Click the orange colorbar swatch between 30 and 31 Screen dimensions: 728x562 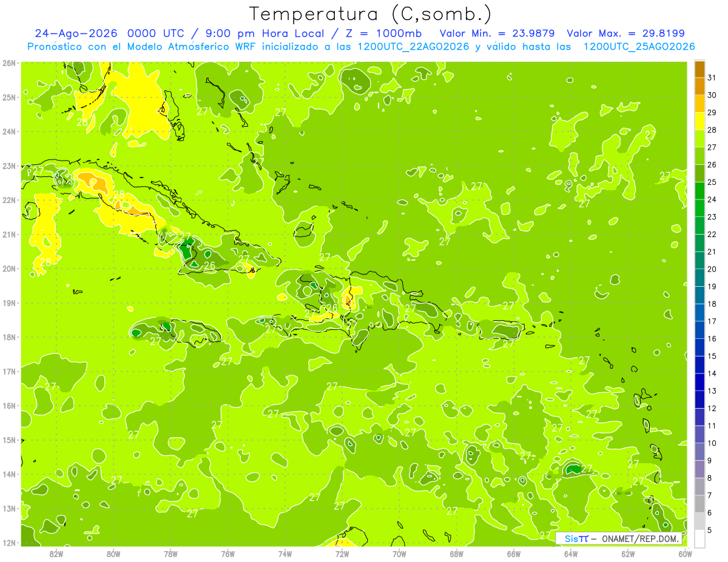click(699, 87)
